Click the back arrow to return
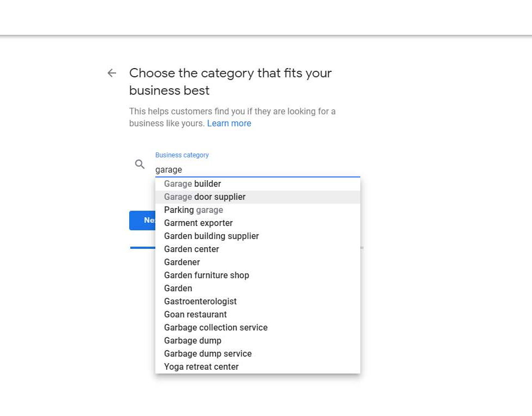Viewport: 532px width, 416px height. 111,72
